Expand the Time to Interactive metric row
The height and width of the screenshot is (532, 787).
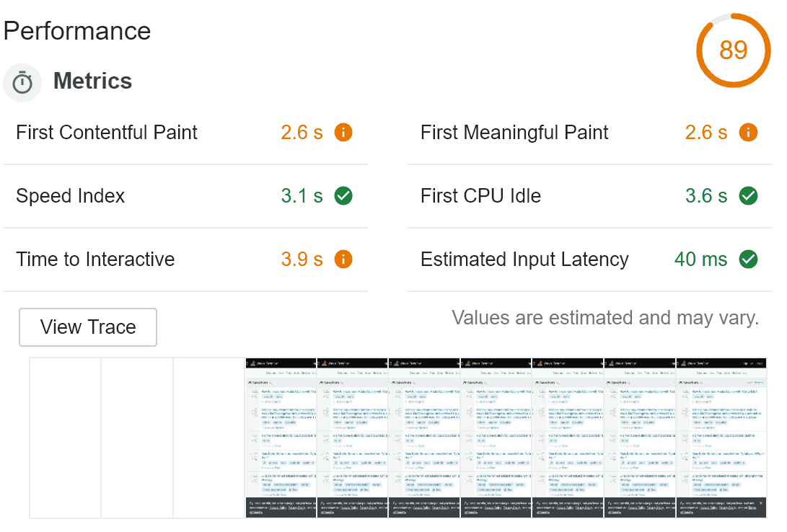(95, 260)
